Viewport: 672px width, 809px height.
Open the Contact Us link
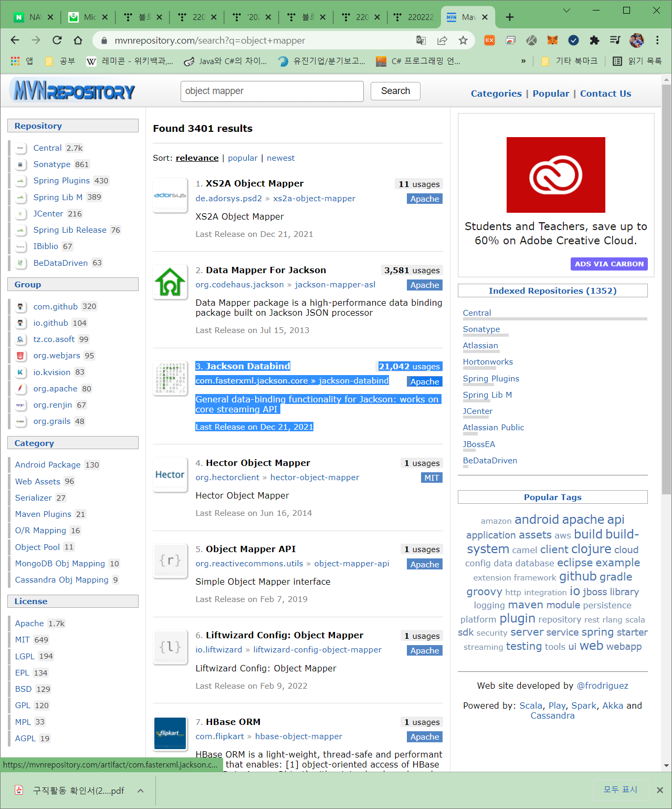coord(605,94)
